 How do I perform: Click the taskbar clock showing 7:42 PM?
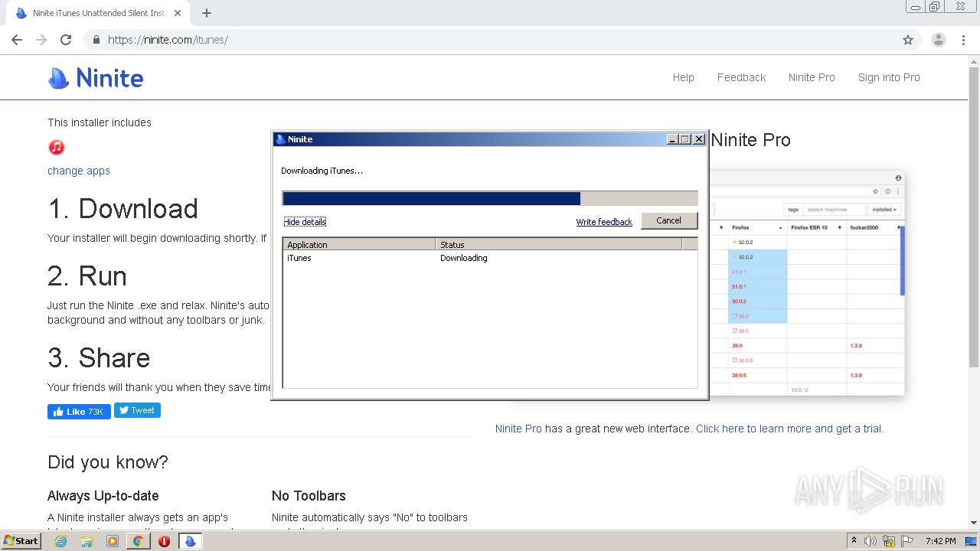(940, 541)
